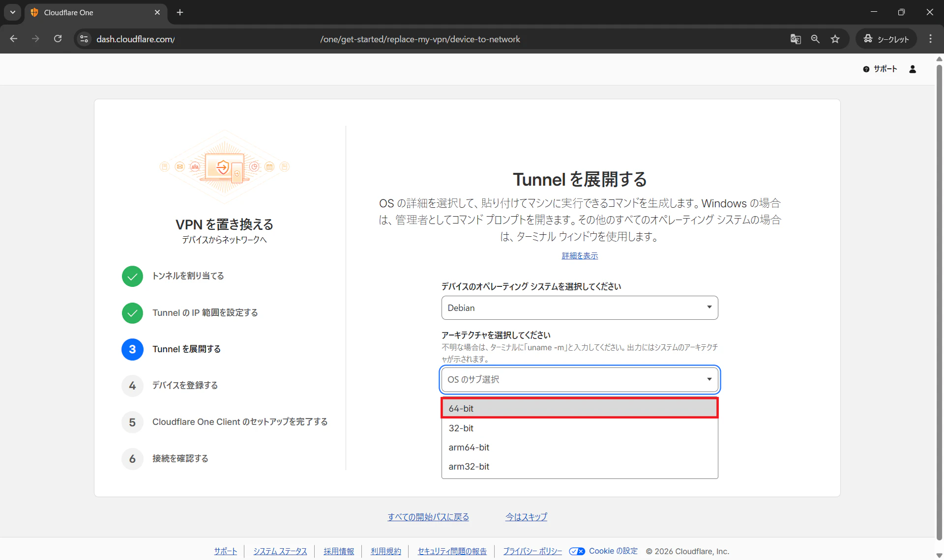Choose the 32-bit option
This screenshot has width=944, height=560.
tap(580, 428)
